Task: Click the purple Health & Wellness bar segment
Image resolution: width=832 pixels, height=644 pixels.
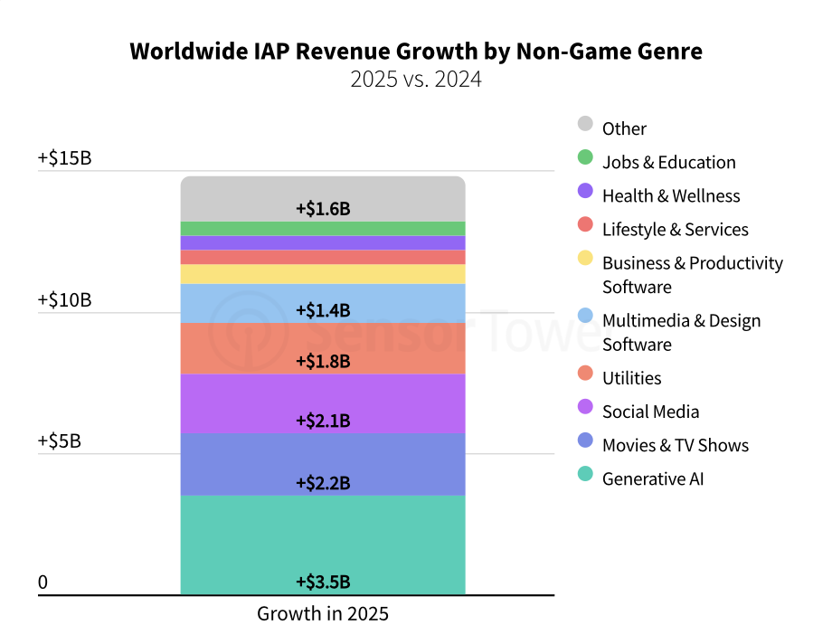Action: 323,242
